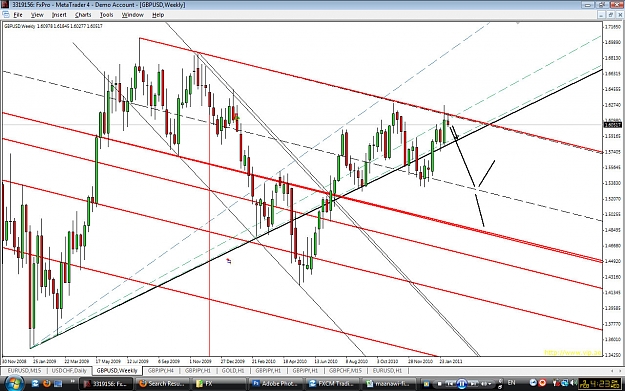This screenshot has height=391, width=625.
Task: Click the '21 Feb 2010' date label
Action: point(263,361)
